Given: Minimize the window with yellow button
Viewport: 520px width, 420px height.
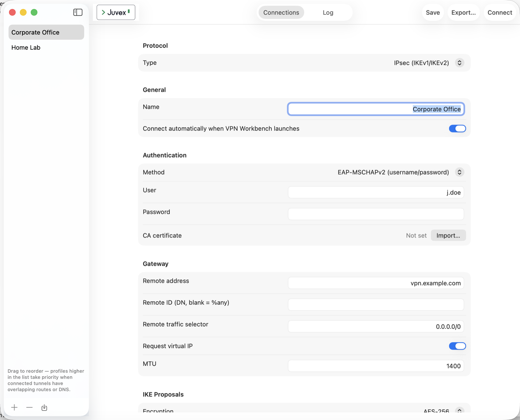Looking at the screenshot, I should (x=23, y=12).
